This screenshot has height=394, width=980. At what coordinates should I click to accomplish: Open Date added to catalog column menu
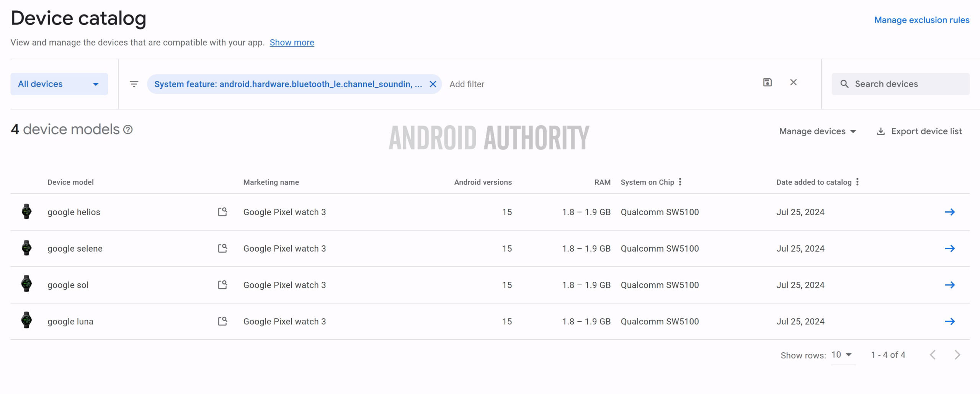[858, 182]
